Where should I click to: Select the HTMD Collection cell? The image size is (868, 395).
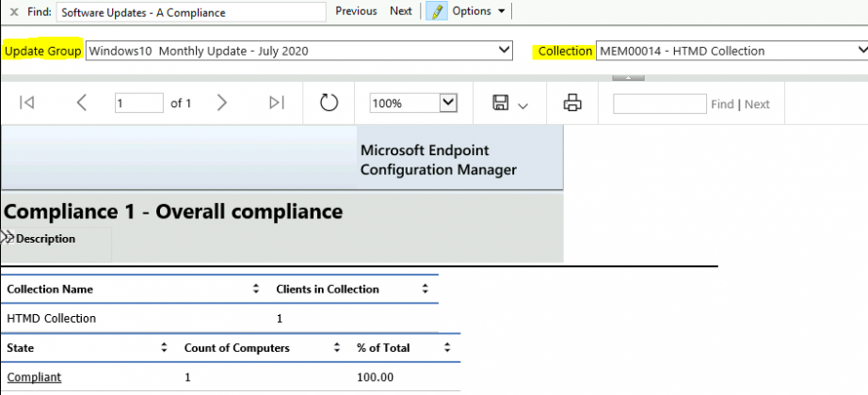tap(51, 319)
